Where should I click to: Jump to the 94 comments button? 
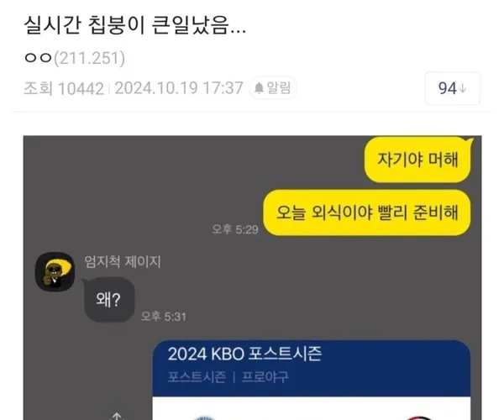pos(453,88)
